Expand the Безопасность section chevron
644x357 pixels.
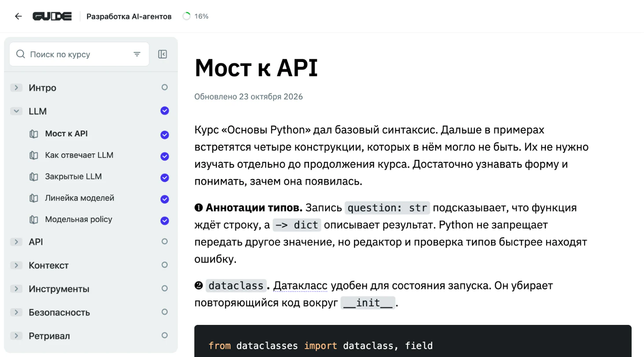[16, 312]
